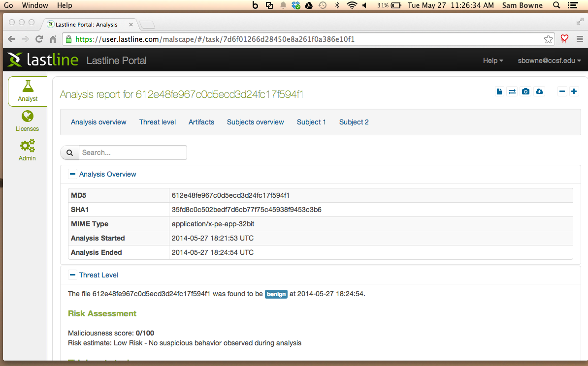The image size is (588, 366).
Task: Click the Sam Bowne user name
Action: (523, 5)
